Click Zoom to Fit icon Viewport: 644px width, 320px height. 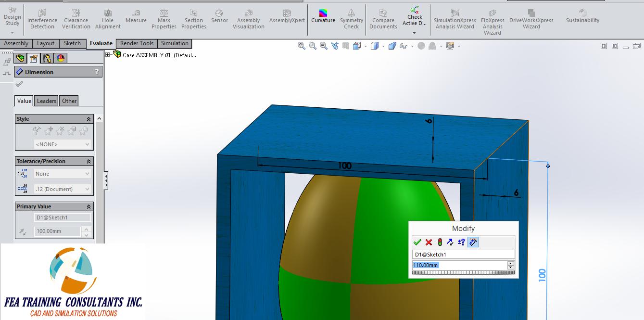click(302, 46)
